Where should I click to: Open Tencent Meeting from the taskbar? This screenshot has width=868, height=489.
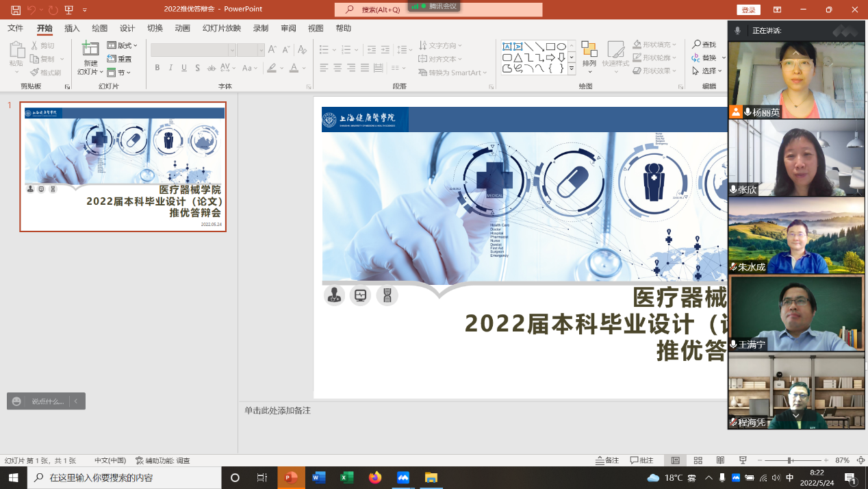(x=403, y=477)
